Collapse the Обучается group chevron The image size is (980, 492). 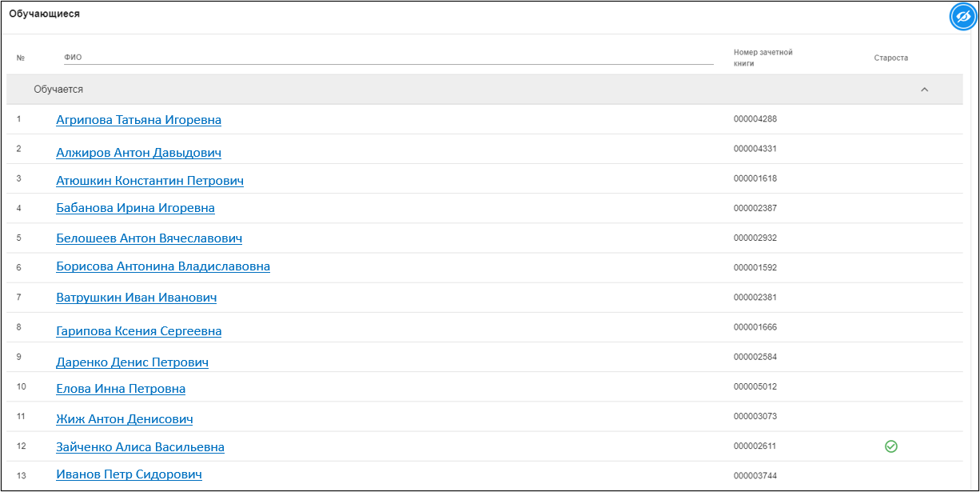click(925, 90)
